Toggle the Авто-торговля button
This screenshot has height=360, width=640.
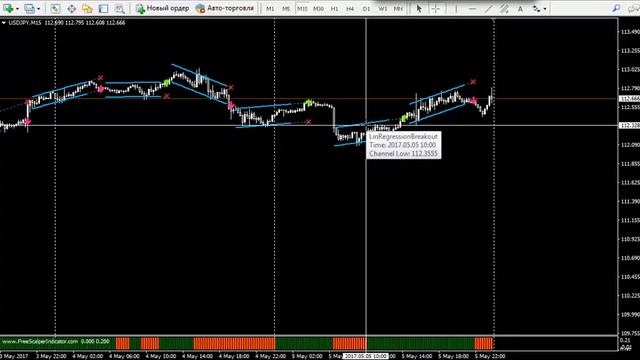tap(224, 8)
